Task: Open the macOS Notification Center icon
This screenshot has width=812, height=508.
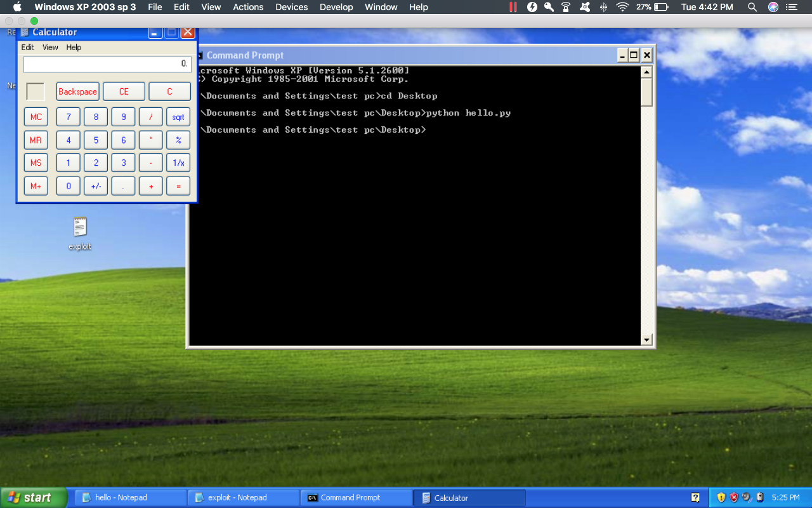Action: pos(791,7)
